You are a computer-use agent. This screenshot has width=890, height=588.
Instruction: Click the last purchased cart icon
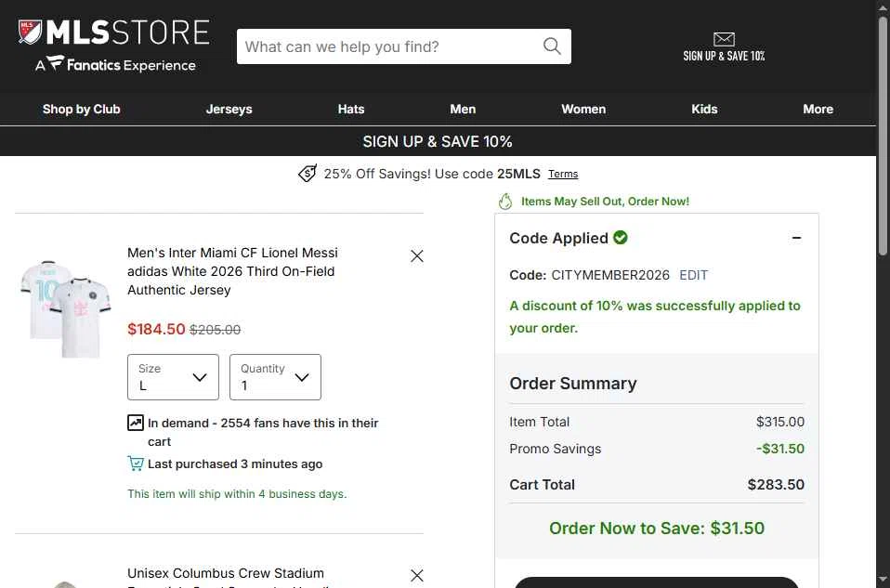coord(135,464)
